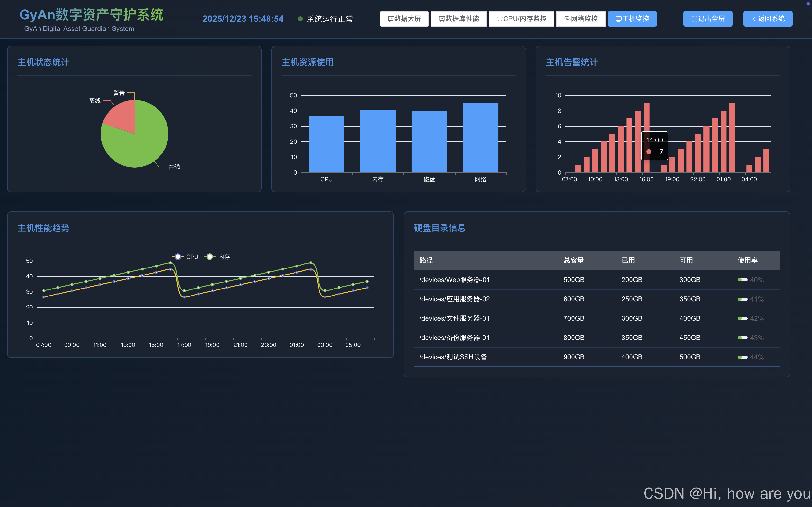Click the 网络 bar in 主机资源使用 chart
The width and height of the screenshot is (812, 507).
[x=480, y=138]
